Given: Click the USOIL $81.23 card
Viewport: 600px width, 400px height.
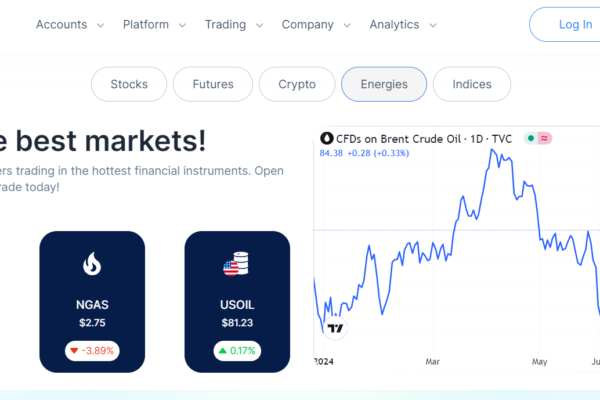Looking at the screenshot, I should (237, 302).
